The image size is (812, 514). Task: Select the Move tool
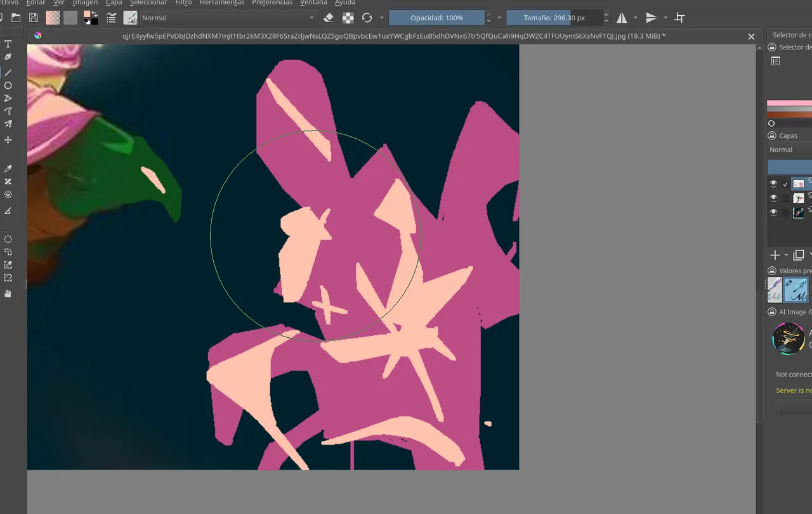tap(8, 139)
